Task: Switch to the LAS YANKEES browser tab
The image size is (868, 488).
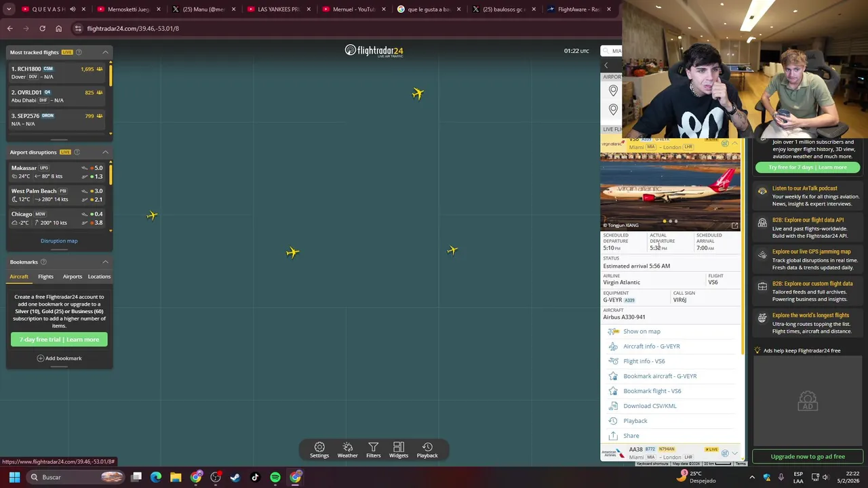Action: coord(278,9)
